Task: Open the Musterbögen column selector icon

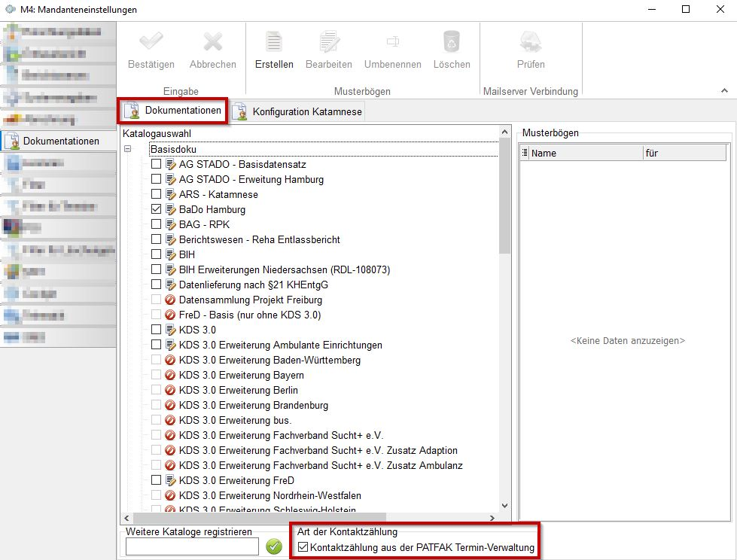Action: [x=525, y=153]
